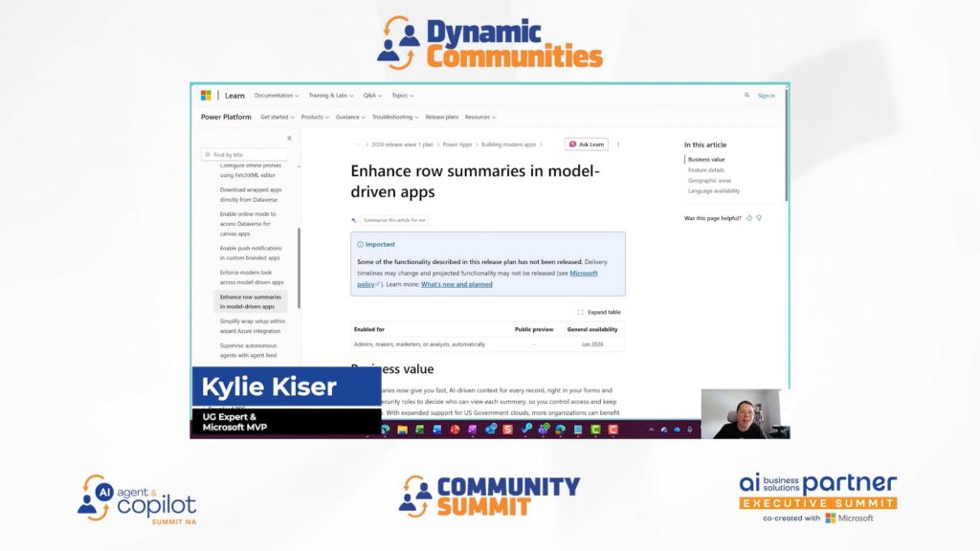Select Enhance row summaries in model-driven apps item

[251, 301]
